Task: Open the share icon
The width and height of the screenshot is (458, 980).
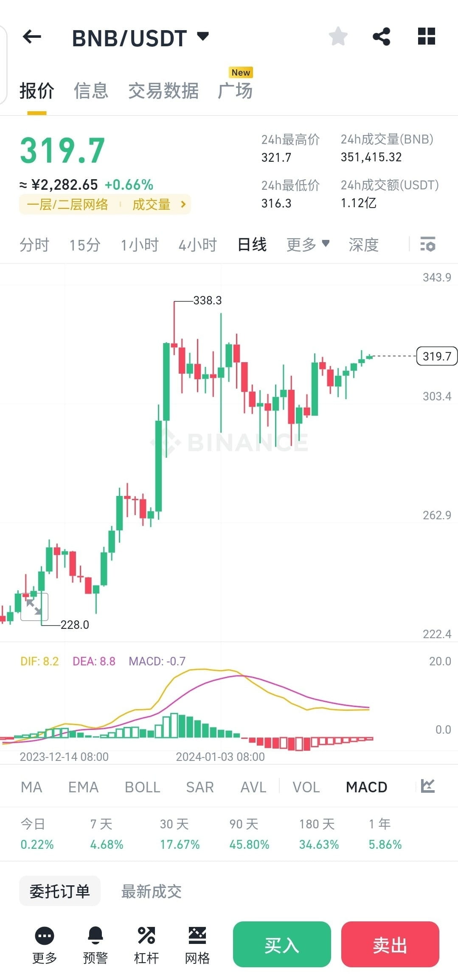Action: pyautogui.click(x=382, y=37)
